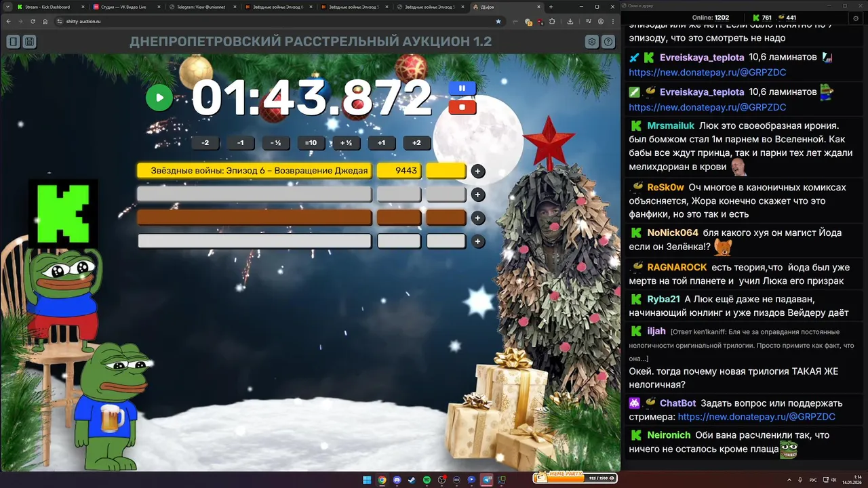The image size is (868, 488).
Task: Open donatepay link in ChatBot message
Action: 756,417
